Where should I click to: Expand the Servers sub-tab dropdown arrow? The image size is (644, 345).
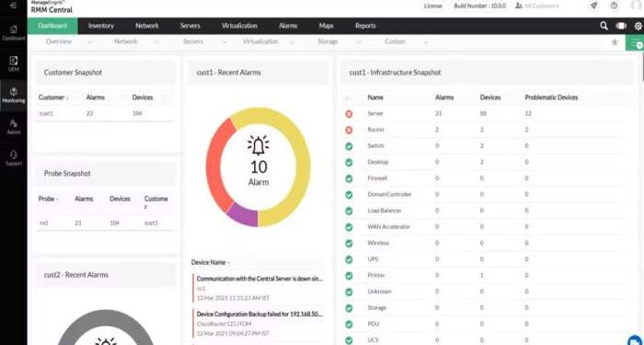[224, 42]
